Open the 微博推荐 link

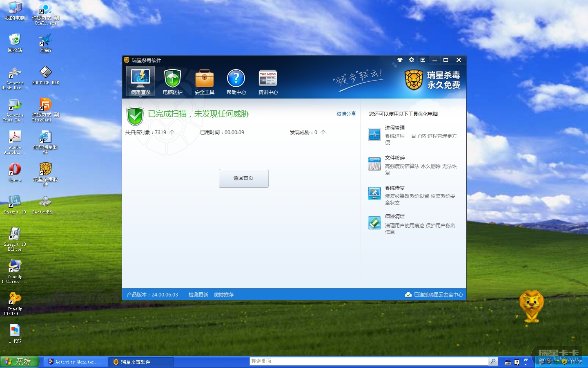click(224, 295)
